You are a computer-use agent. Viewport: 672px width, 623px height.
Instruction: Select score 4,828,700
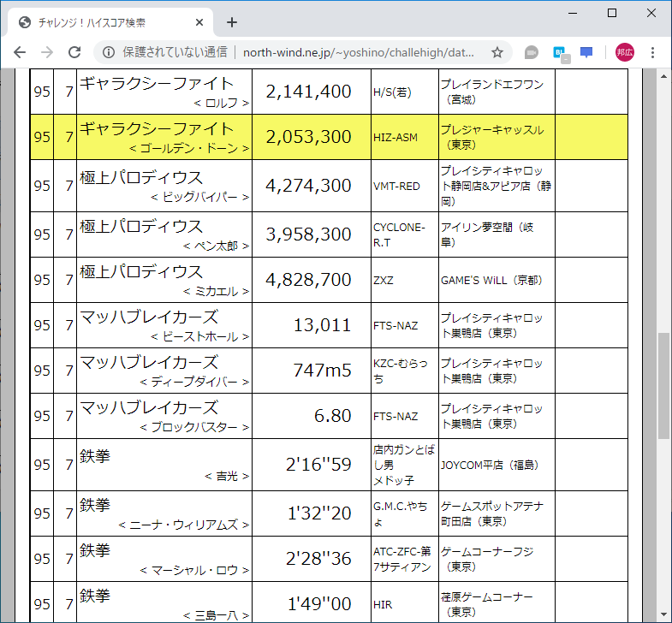308,280
